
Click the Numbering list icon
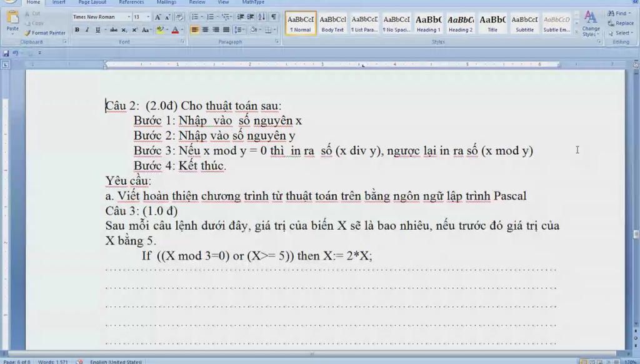(x=210, y=17)
